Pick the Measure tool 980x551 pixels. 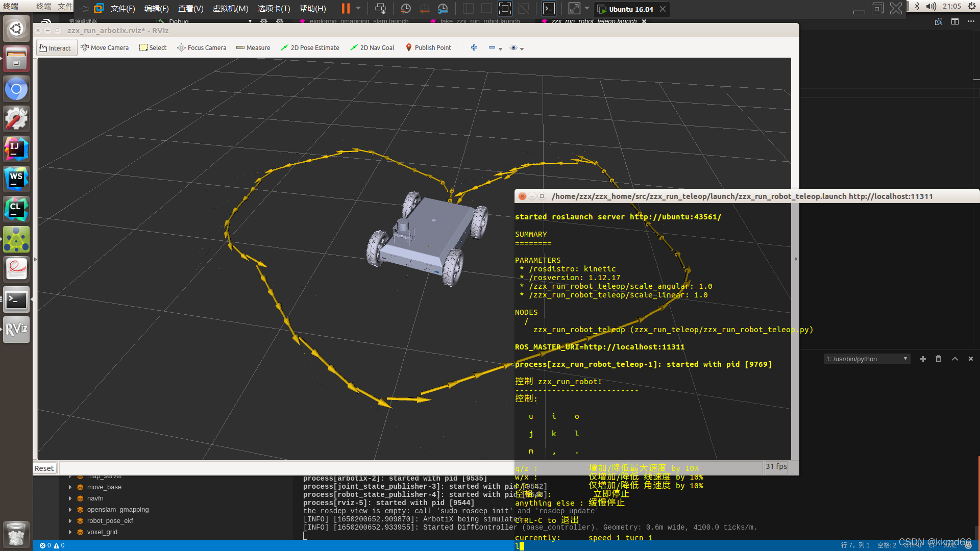point(253,48)
